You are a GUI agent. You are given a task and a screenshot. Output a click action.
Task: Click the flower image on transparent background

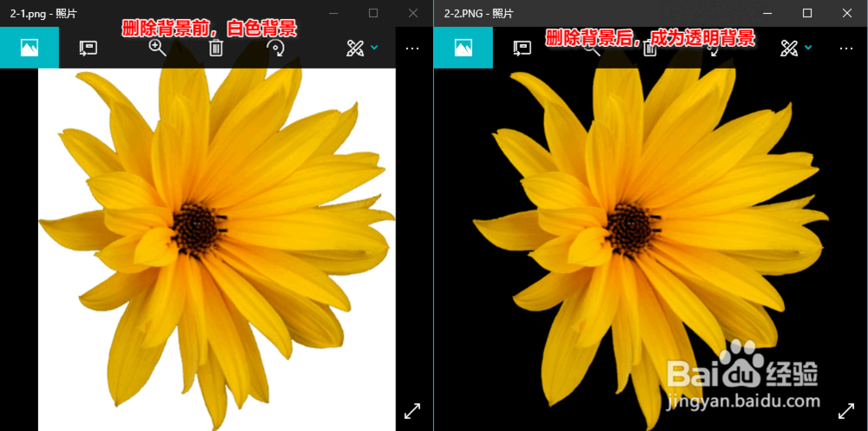coord(650,249)
